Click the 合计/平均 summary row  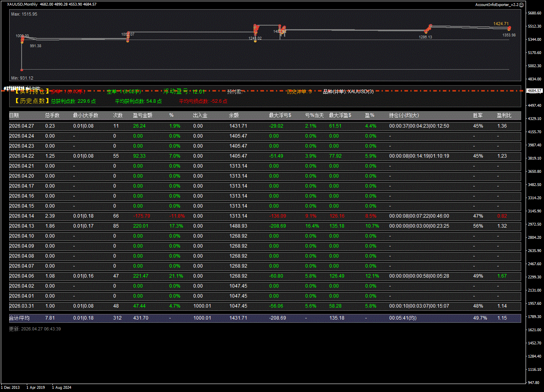(265, 318)
